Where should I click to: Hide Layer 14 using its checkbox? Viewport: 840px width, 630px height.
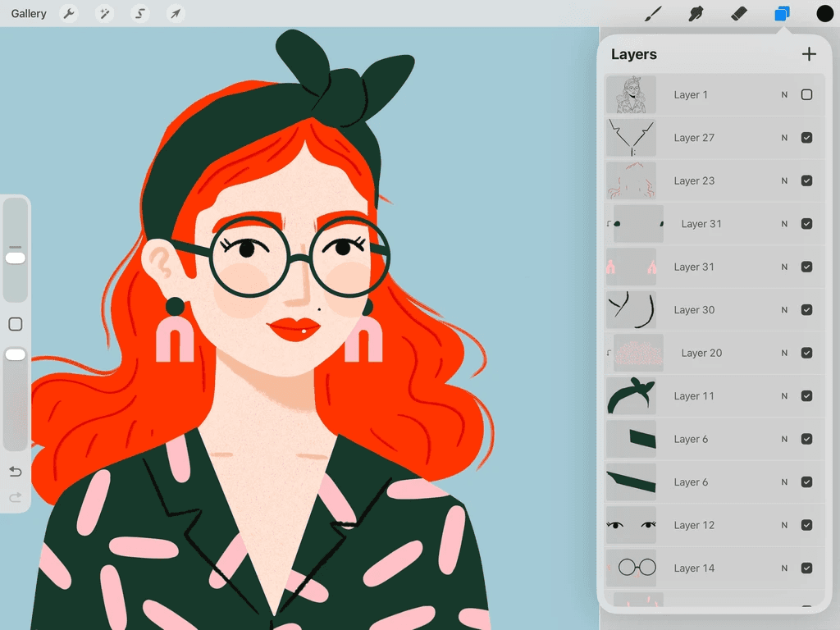(807, 568)
